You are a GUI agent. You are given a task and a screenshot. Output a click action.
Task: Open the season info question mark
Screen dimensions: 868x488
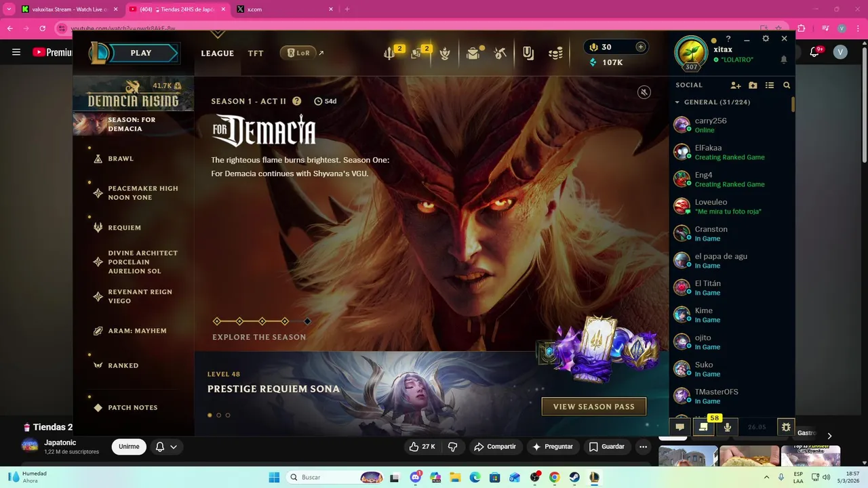(x=296, y=101)
